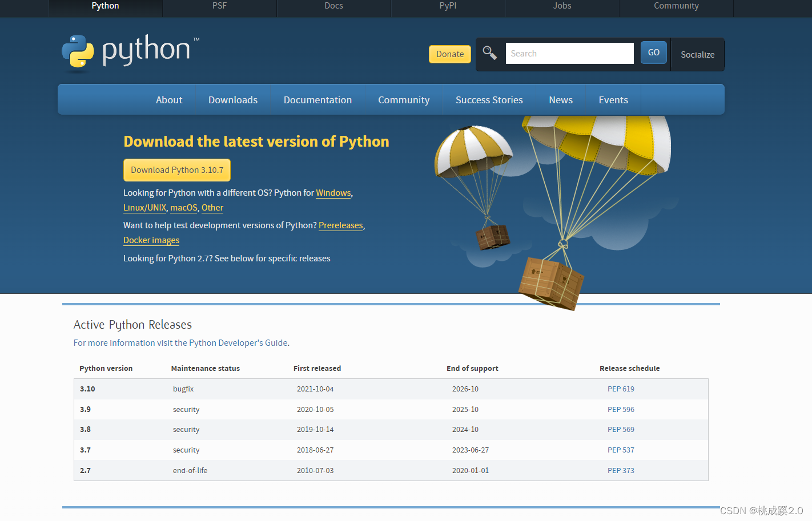Switch to the Docs top tab

333,6
